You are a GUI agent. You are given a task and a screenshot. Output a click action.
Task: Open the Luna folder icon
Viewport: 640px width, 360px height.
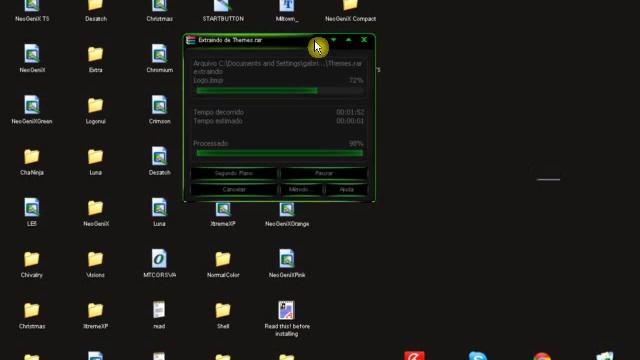click(x=96, y=156)
